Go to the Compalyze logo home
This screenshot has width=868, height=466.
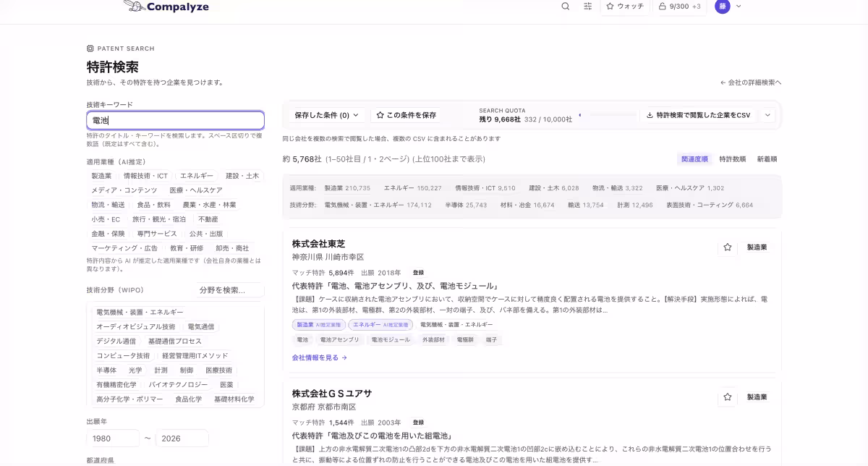tap(166, 7)
